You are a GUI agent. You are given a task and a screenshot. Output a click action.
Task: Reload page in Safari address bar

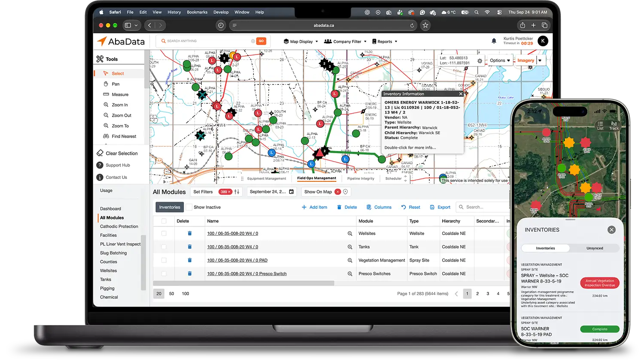tap(412, 25)
